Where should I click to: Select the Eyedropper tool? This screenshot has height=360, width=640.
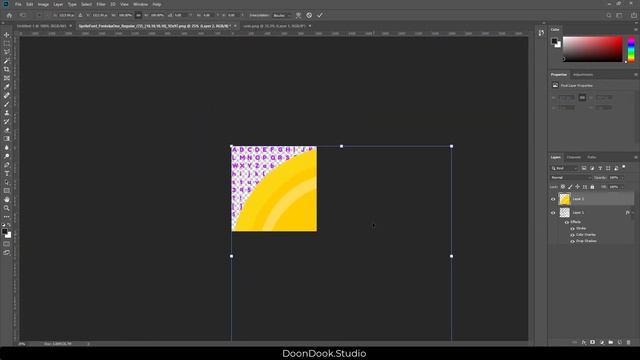[x=7, y=87]
